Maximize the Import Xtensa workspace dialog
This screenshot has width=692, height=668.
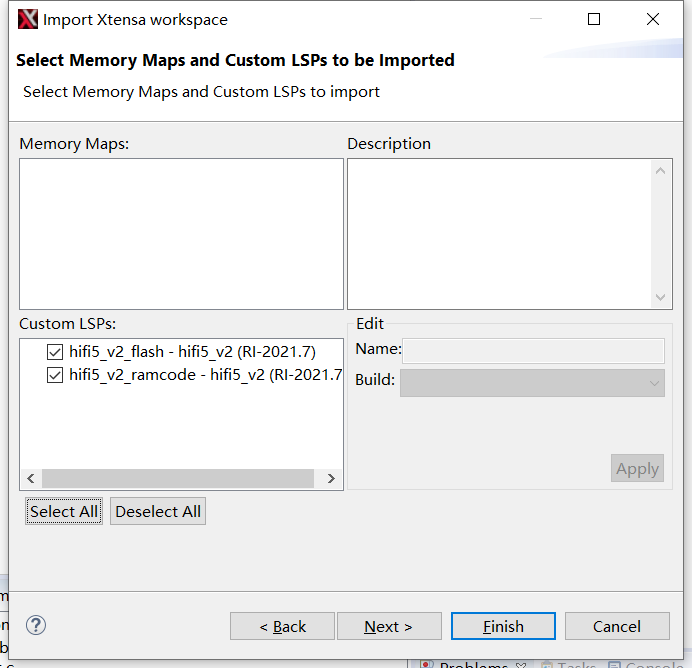pyautogui.click(x=594, y=19)
